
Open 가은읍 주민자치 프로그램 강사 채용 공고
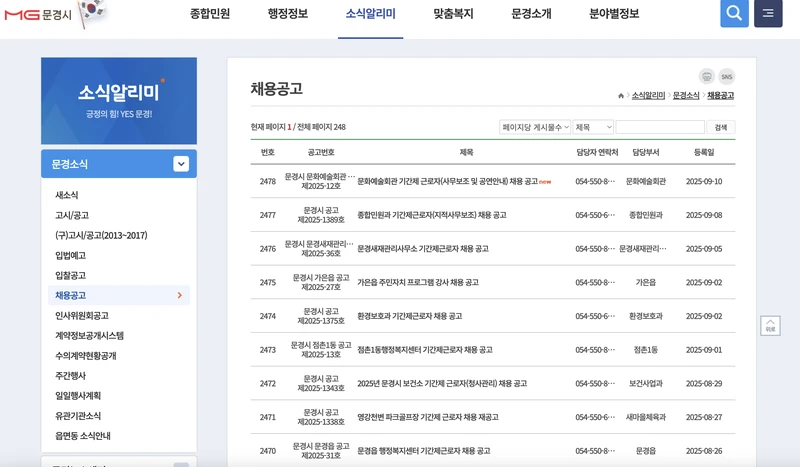point(418,282)
